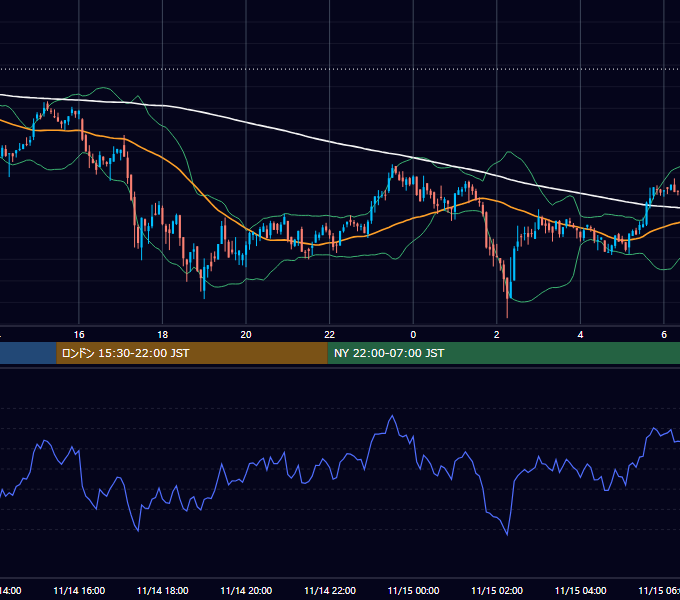Click the blue session bar before ロンドン

[x=28, y=353]
